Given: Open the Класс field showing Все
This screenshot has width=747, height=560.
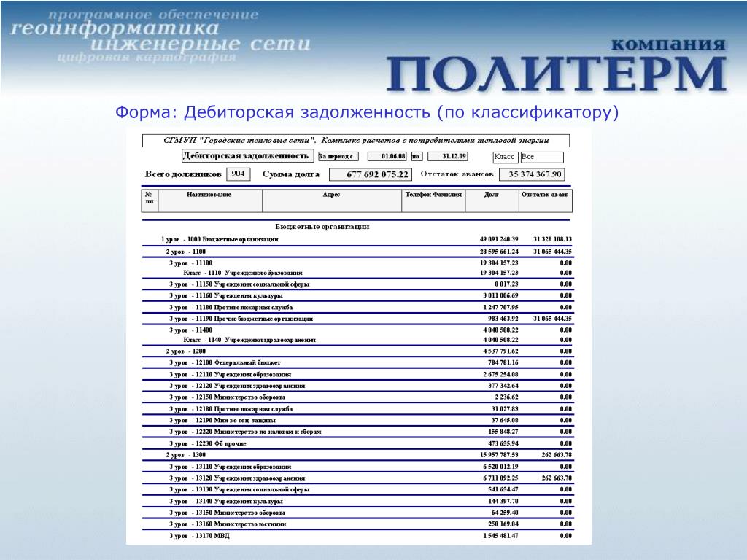Looking at the screenshot, I should [x=542, y=157].
